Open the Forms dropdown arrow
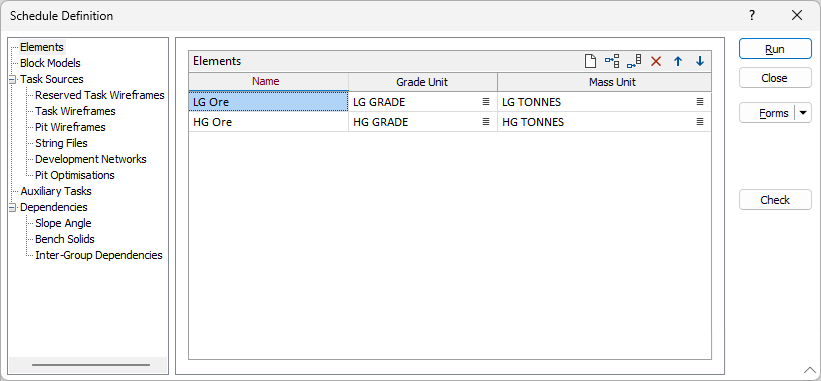Image resolution: width=821 pixels, height=381 pixels. [803, 113]
